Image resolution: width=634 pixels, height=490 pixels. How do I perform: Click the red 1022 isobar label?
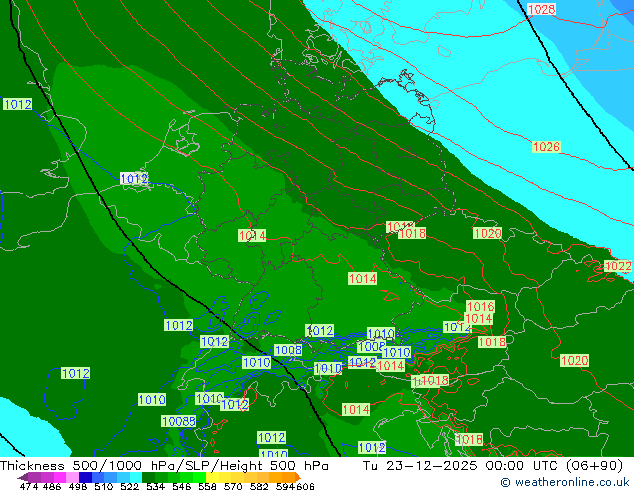tap(617, 266)
